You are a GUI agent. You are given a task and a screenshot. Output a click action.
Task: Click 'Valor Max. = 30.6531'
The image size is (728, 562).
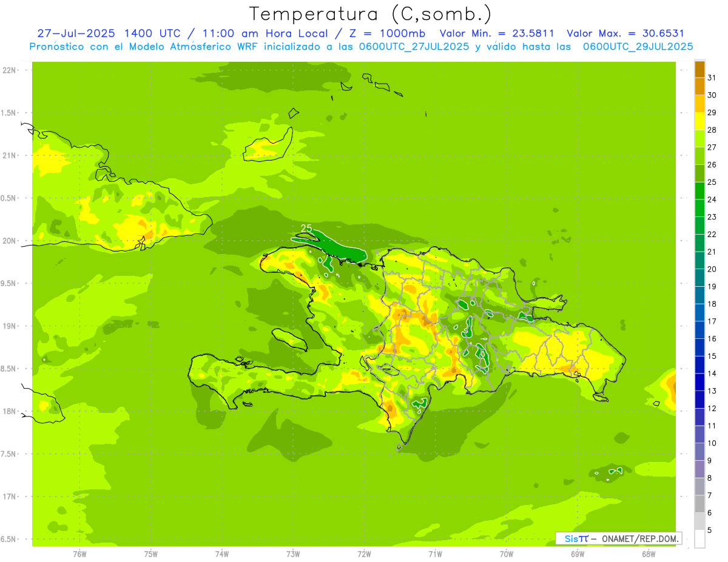point(625,33)
